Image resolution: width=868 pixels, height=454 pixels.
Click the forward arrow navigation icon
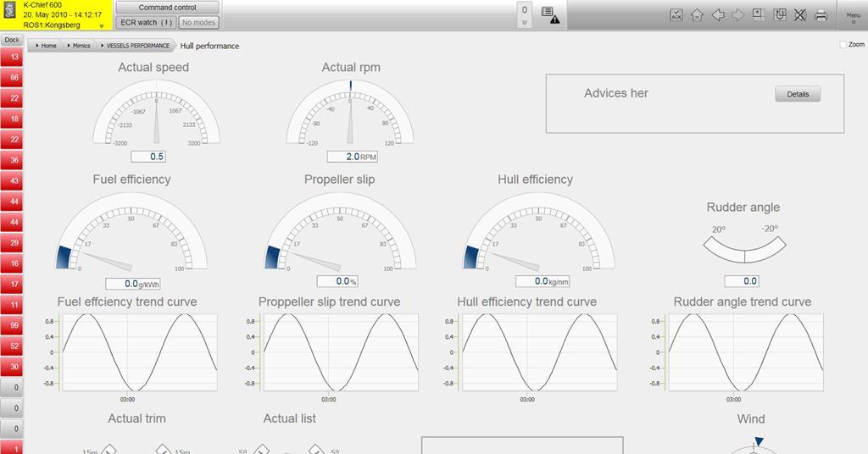[x=738, y=15]
